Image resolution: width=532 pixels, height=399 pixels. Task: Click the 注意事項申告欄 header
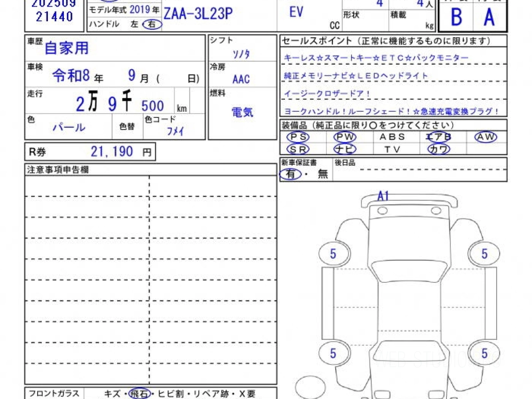(58, 170)
